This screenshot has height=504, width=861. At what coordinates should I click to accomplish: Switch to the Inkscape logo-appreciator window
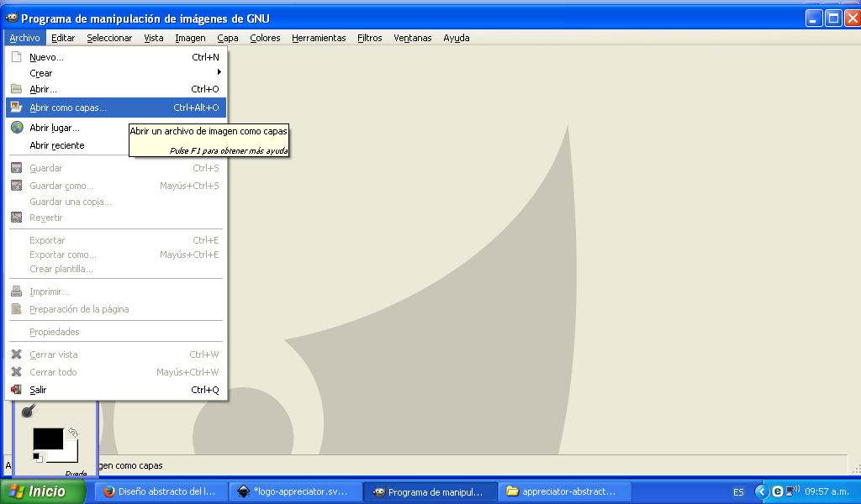[295, 492]
